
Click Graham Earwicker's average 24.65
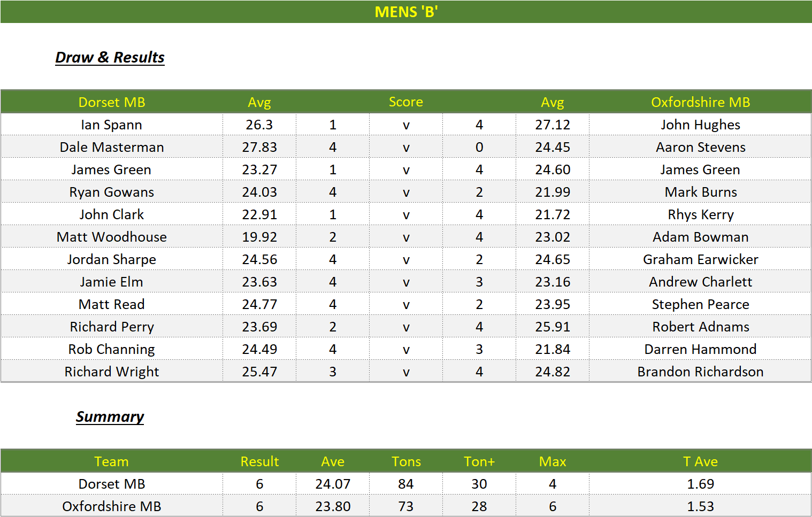[553, 259]
